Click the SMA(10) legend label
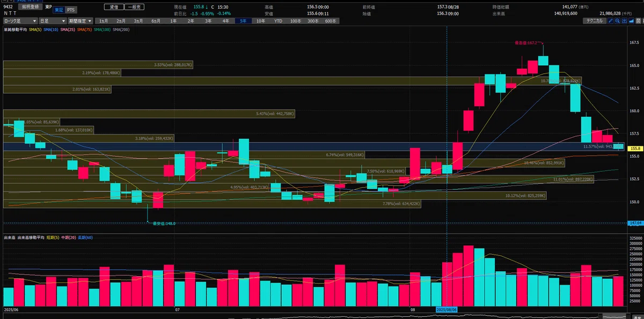 (x=50, y=29)
